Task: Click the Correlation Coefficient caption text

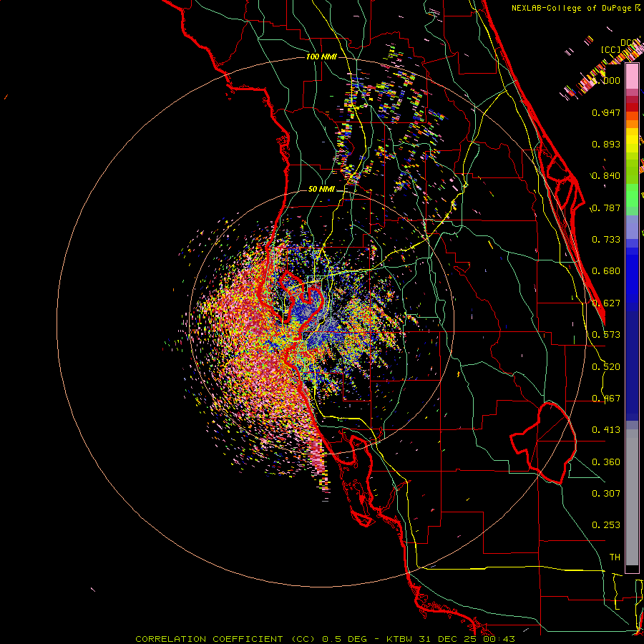Action: [x=325, y=639]
